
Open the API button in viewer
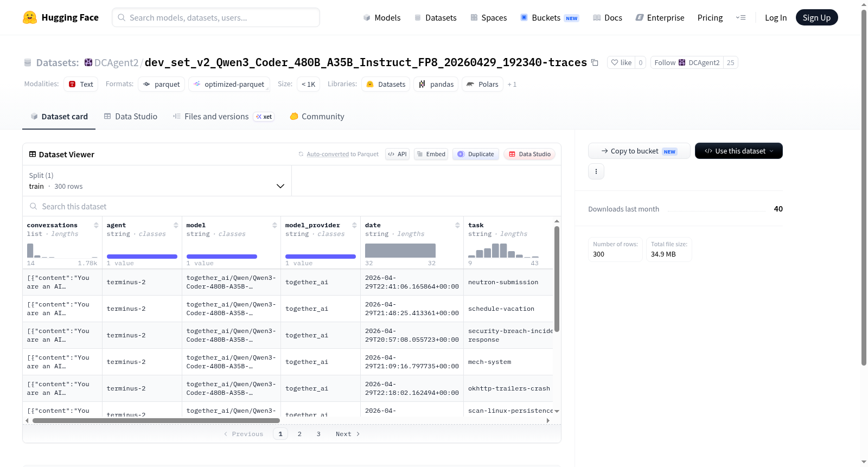397,154
